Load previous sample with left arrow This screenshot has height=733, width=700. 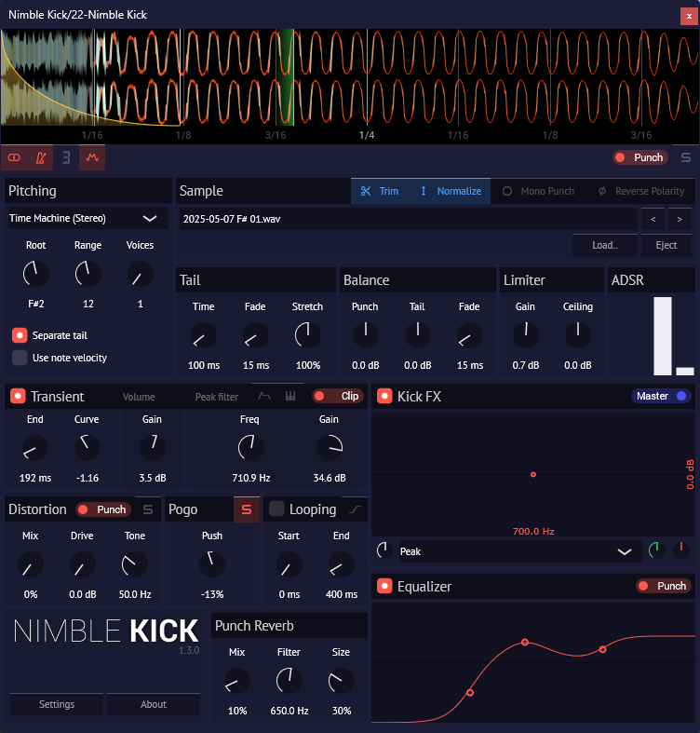click(653, 219)
